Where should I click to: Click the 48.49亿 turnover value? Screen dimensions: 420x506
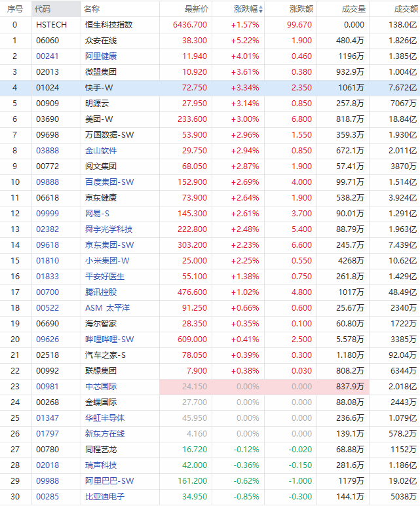pos(402,292)
